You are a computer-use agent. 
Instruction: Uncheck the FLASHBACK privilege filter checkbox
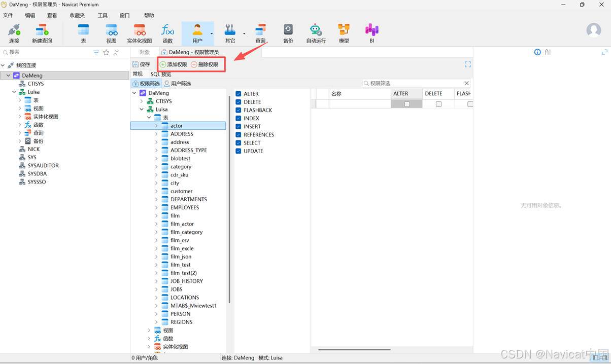point(238,110)
